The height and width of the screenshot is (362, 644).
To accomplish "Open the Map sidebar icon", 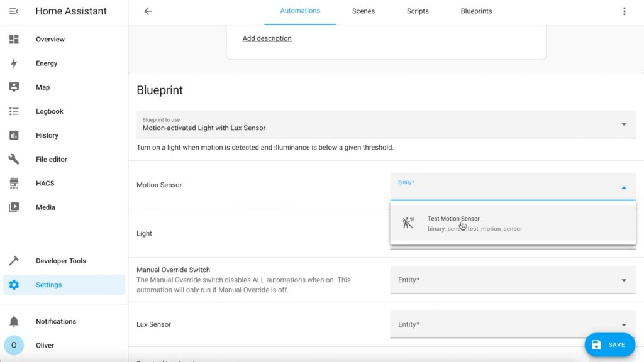I will [x=14, y=87].
